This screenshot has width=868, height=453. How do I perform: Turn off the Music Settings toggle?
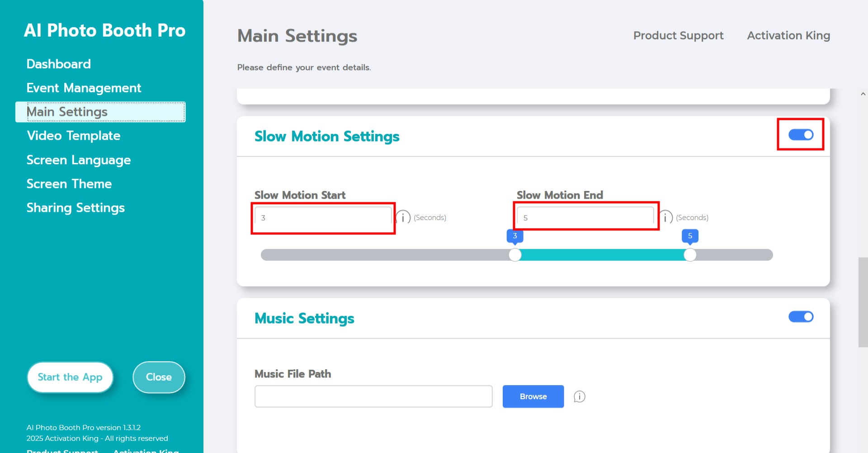801,317
